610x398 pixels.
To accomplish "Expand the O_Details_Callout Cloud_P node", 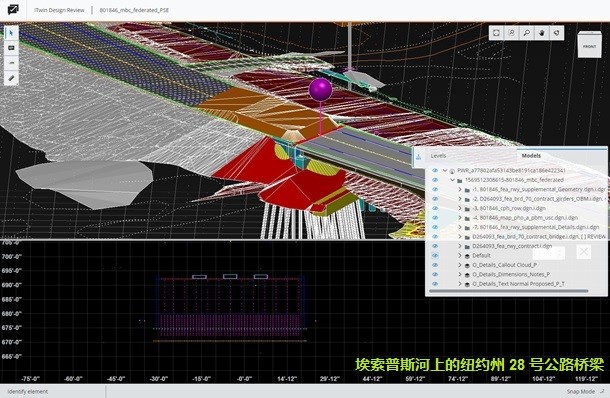I will [460, 265].
